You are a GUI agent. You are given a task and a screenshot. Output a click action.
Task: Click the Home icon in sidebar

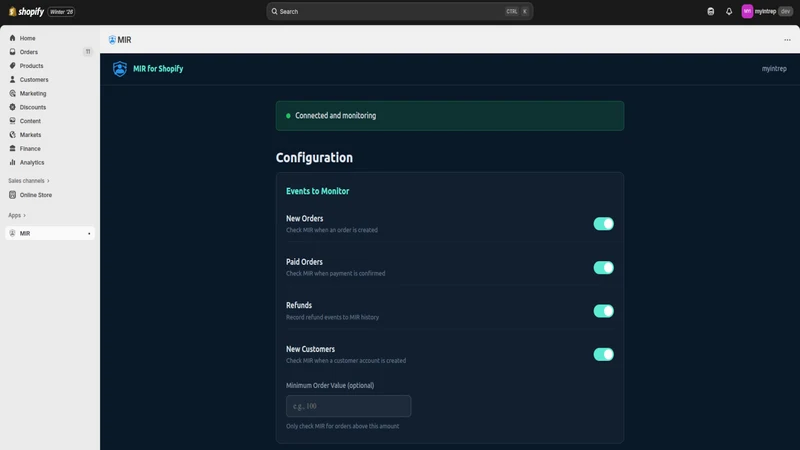click(x=12, y=38)
